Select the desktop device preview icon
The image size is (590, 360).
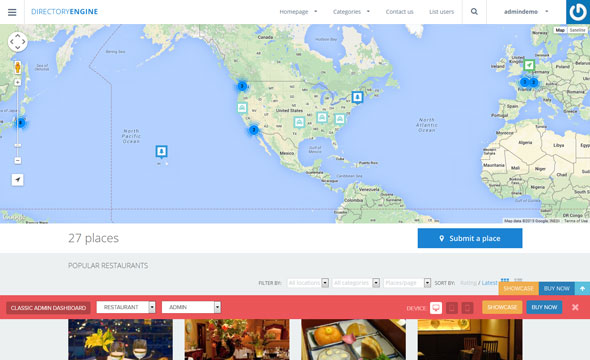[436, 308]
